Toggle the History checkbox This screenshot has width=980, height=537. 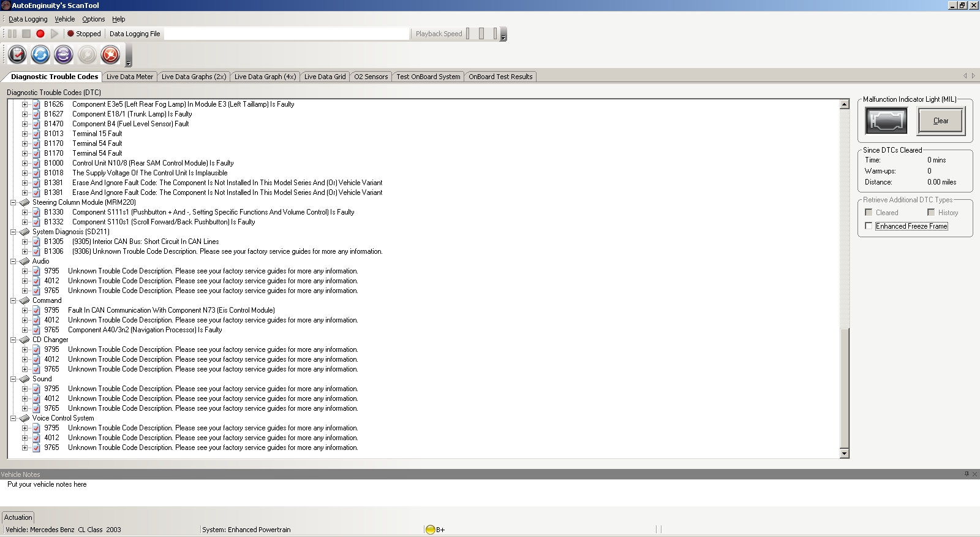tap(931, 212)
